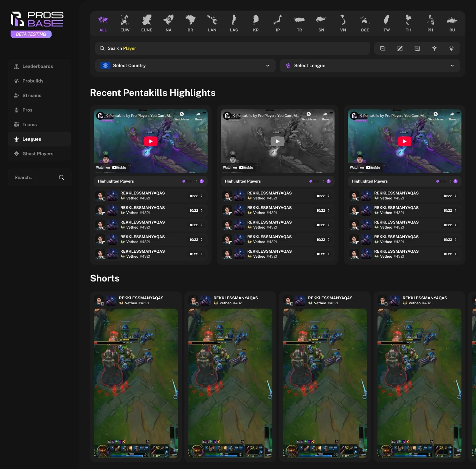Select the LAN region

[x=212, y=23]
